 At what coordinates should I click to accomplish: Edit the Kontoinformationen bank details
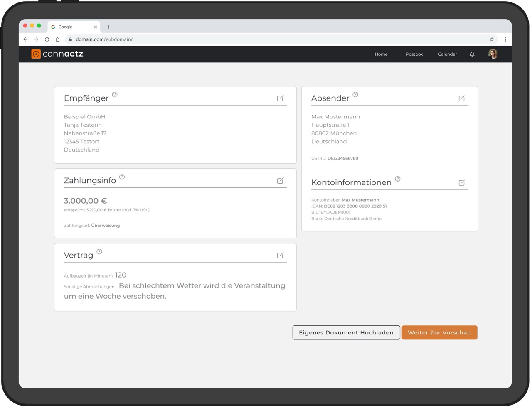coord(462,182)
